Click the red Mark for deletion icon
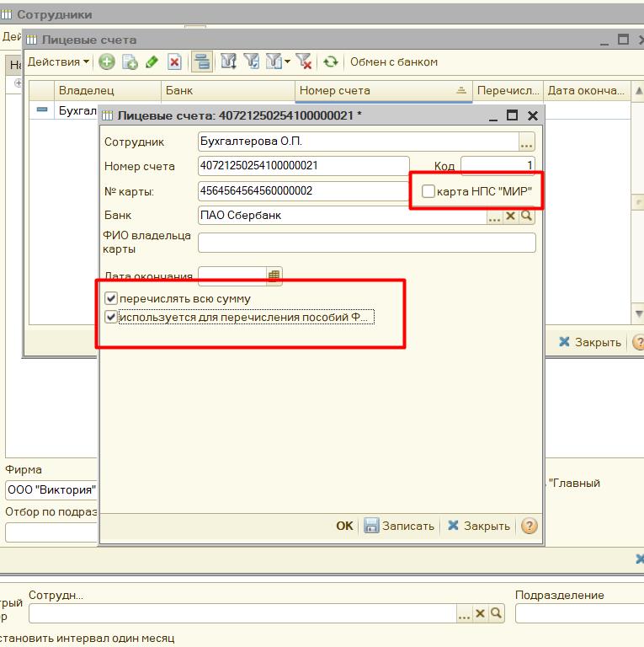 tap(174, 61)
